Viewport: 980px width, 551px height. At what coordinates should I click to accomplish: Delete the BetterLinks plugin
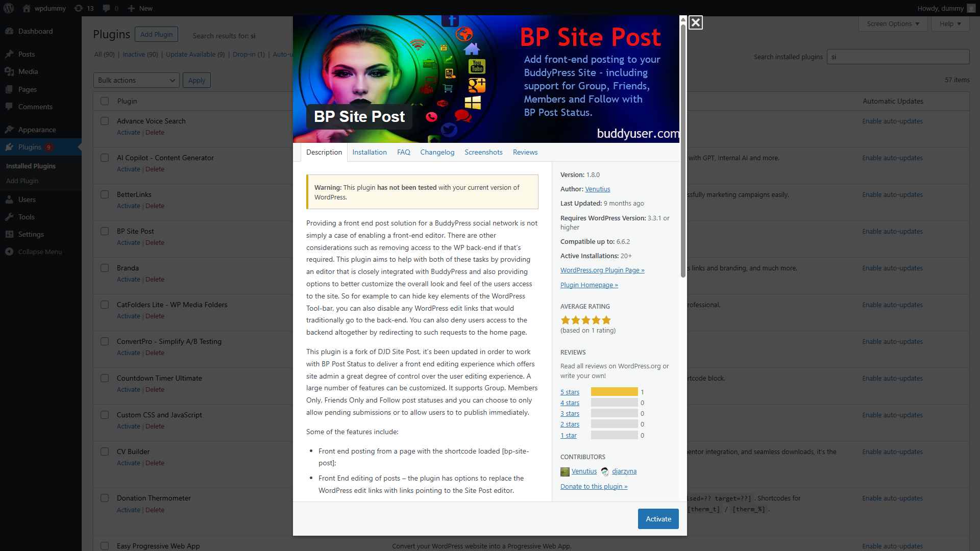(x=155, y=206)
